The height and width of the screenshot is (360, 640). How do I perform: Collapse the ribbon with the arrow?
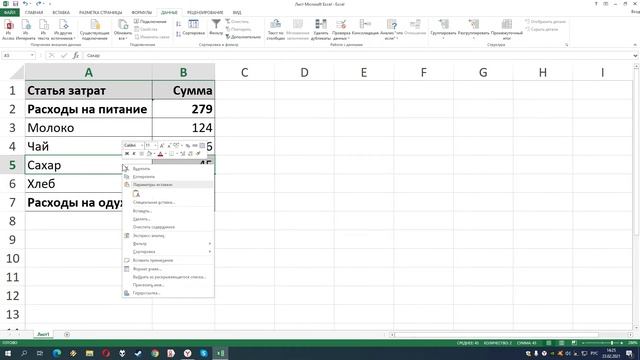pos(635,45)
